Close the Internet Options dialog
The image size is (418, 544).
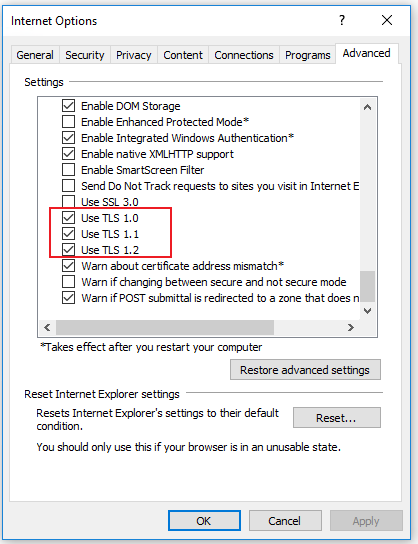coord(387,20)
